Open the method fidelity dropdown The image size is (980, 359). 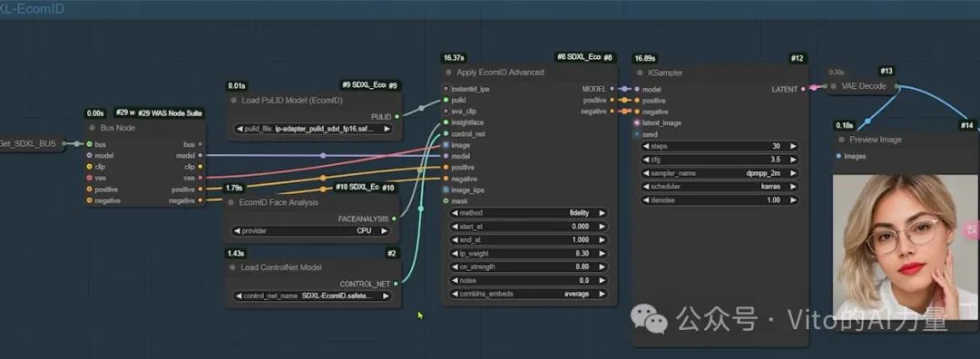(x=528, y=213)
